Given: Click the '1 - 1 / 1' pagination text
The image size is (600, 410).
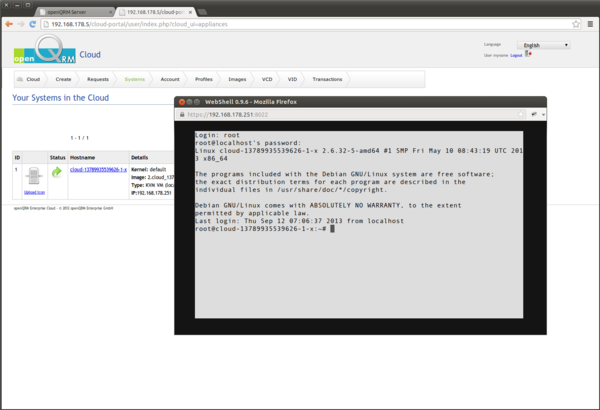Looking at the screenshot, I should click(80, 138).
